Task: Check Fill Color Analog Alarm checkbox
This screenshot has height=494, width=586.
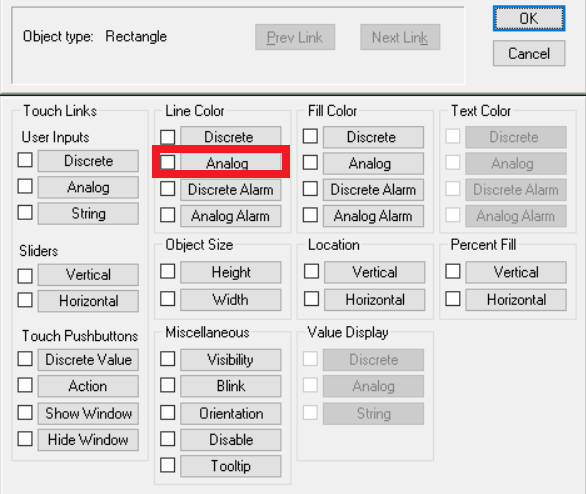Action: click(x=310, y=215)
